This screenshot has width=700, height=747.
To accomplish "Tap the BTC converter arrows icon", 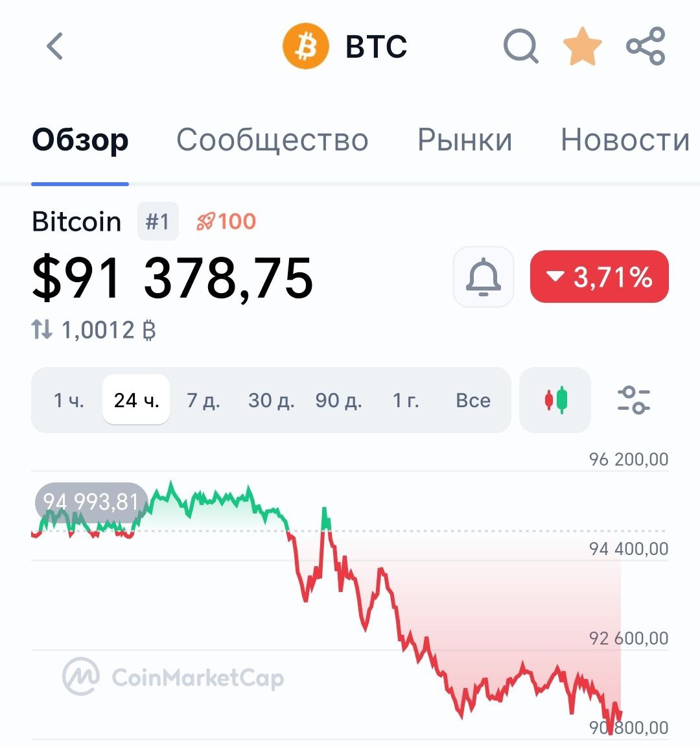I will (42, 330).
